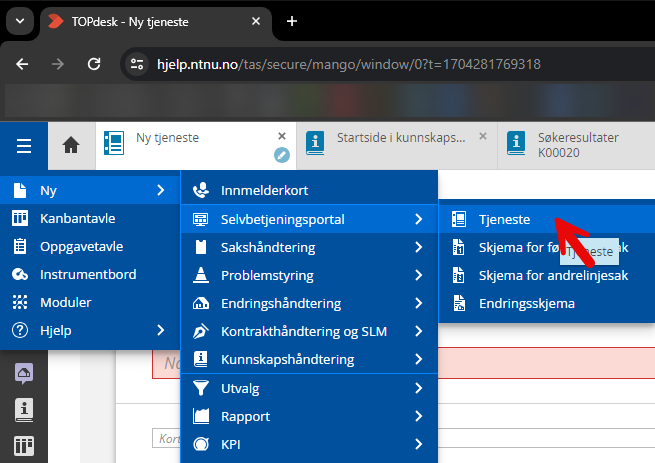Screen dimensions: 655x463
Task: Open Instrumentbord from main menu
Action: (90, 274)
